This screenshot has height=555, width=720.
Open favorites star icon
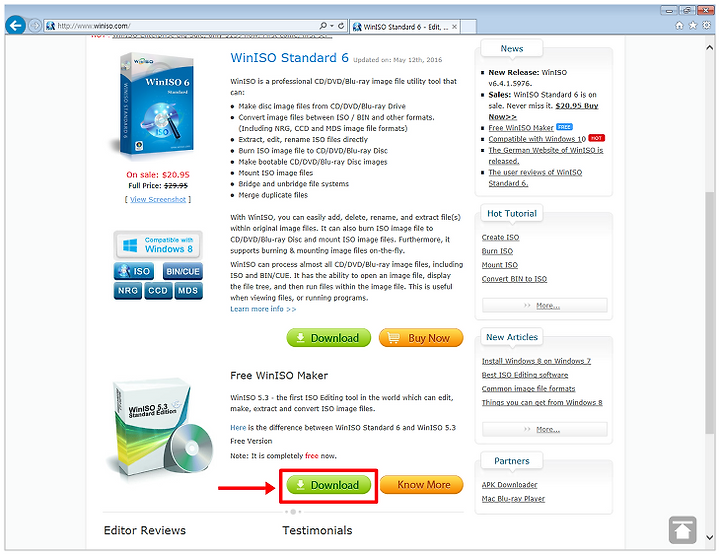(693, 26)
